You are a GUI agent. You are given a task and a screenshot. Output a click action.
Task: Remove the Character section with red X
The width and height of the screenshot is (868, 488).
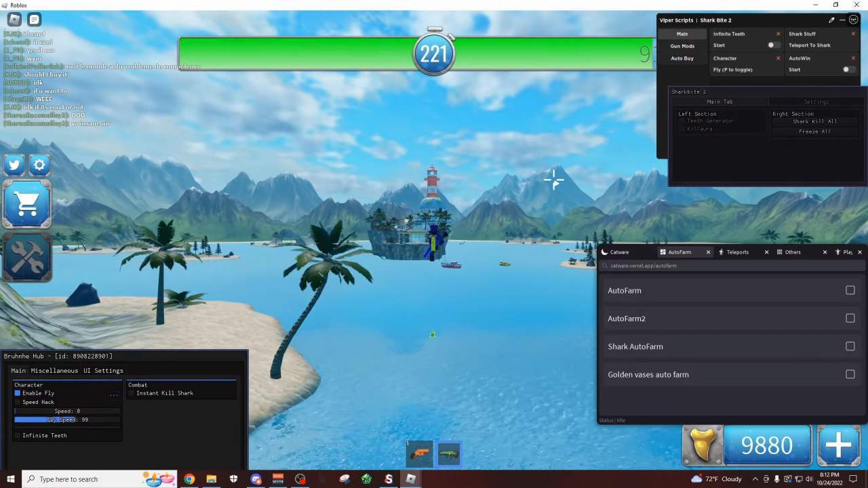(x=778, y=58)
